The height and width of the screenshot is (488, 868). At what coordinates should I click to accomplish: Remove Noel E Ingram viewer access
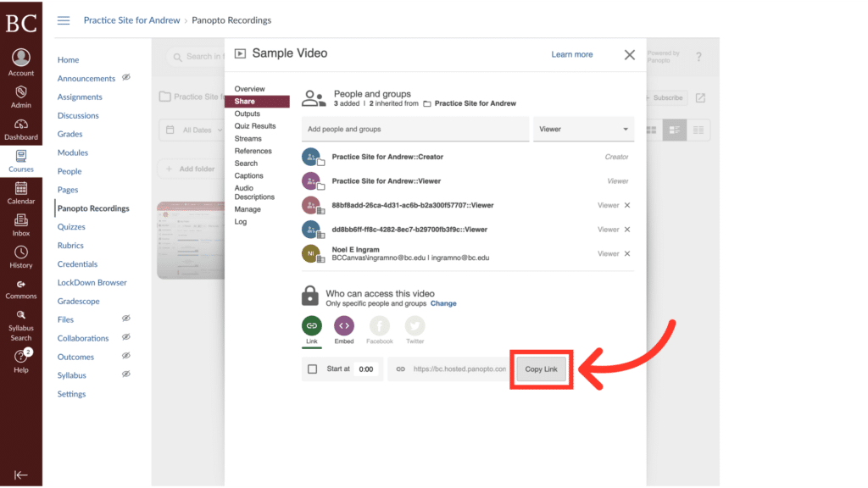[x=627, y=253]
